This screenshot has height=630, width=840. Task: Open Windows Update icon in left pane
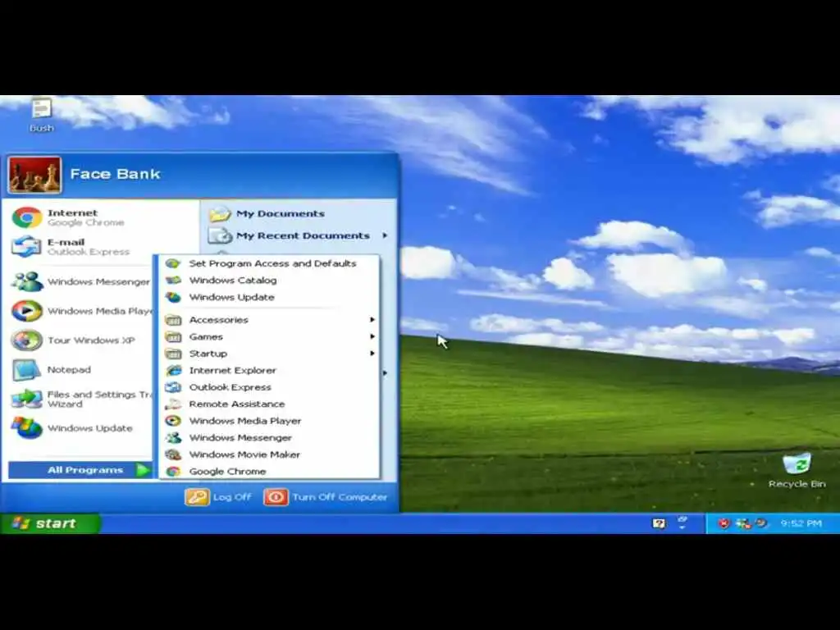point(27,428)
